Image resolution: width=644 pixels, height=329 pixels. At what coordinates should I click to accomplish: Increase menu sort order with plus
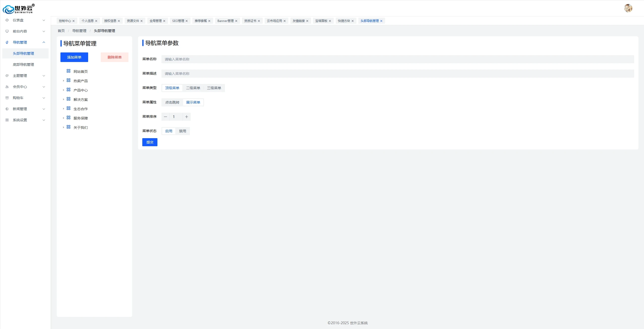click(187, 117)
